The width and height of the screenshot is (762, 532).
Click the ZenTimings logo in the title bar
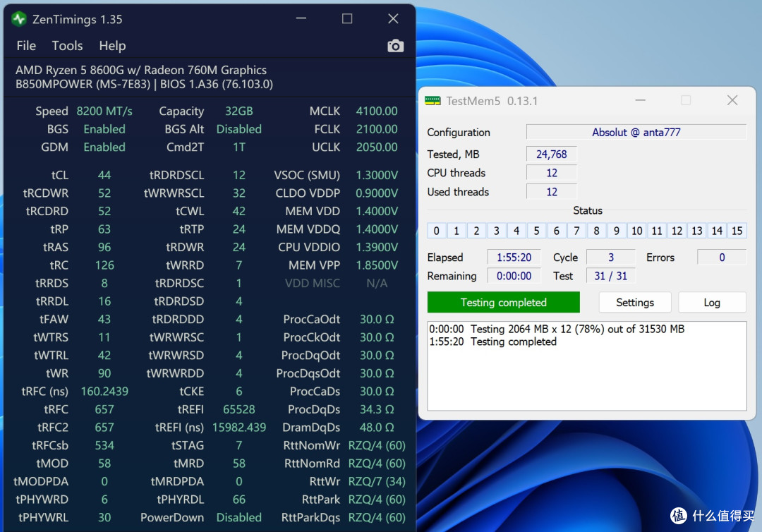point(20,19)
